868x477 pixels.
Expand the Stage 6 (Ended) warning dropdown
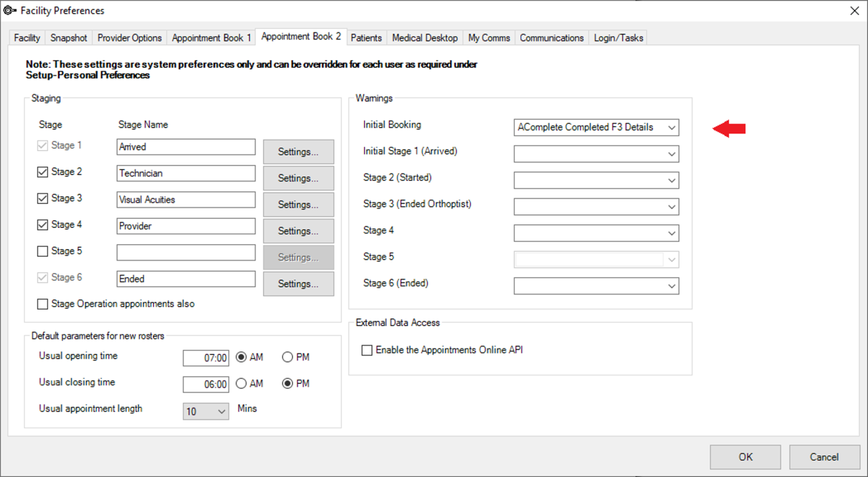pos(596,286)
